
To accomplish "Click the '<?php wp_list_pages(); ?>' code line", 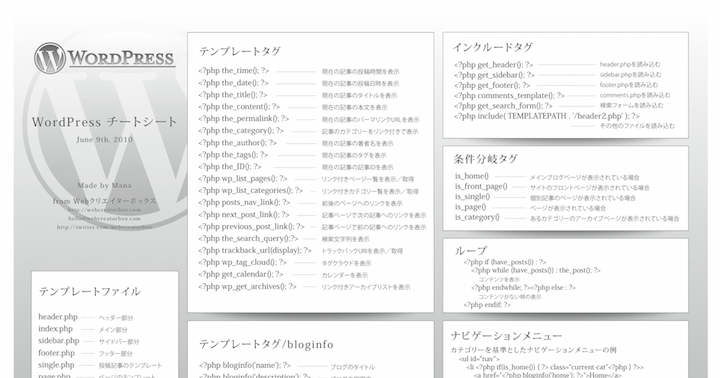I will click(243, 179).
